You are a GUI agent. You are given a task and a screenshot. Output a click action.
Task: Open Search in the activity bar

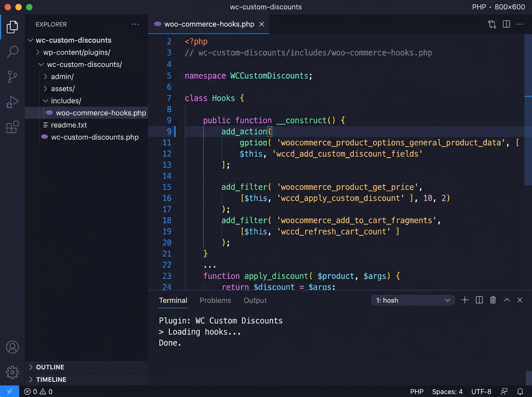click(x=12, y=52)
